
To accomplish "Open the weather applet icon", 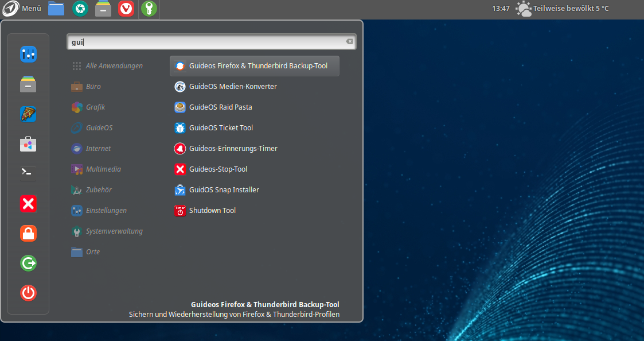I will (x=524, y=9).
